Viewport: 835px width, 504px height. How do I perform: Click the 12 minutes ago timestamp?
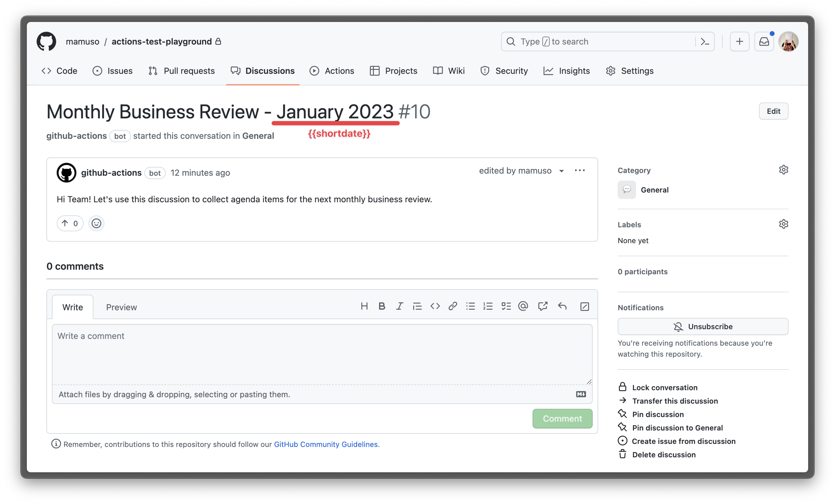coord(200,173)
